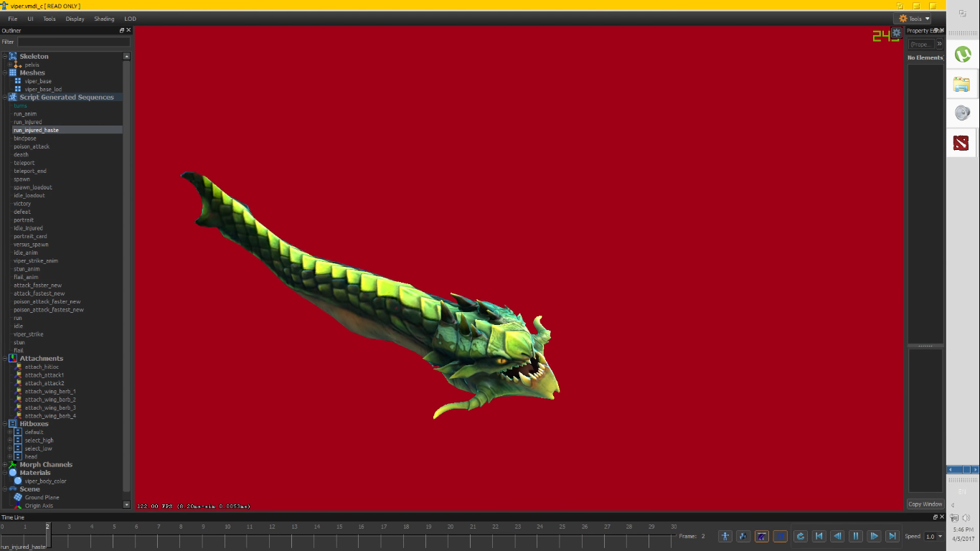Collapse the Hitboxes tree section

click(5, 423)
